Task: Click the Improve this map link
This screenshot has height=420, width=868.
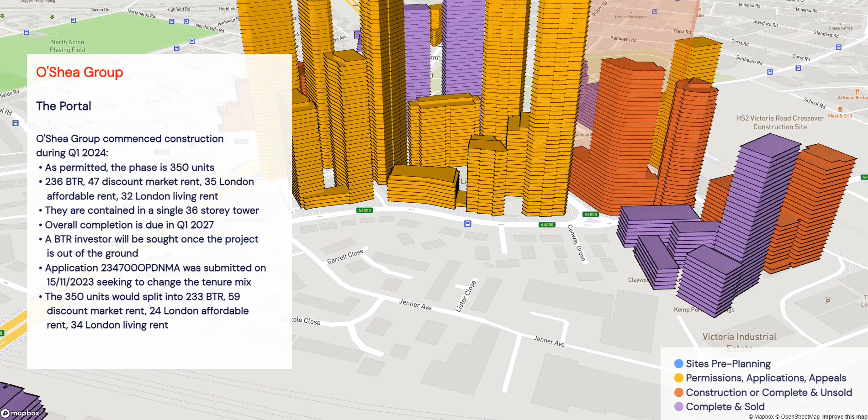Action: click(844, 416)
